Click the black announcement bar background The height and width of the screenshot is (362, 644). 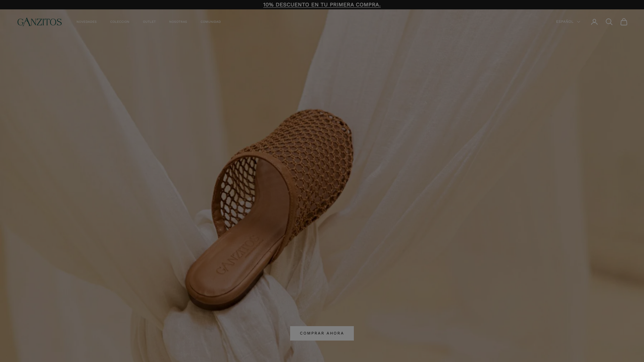pos(134,5)
